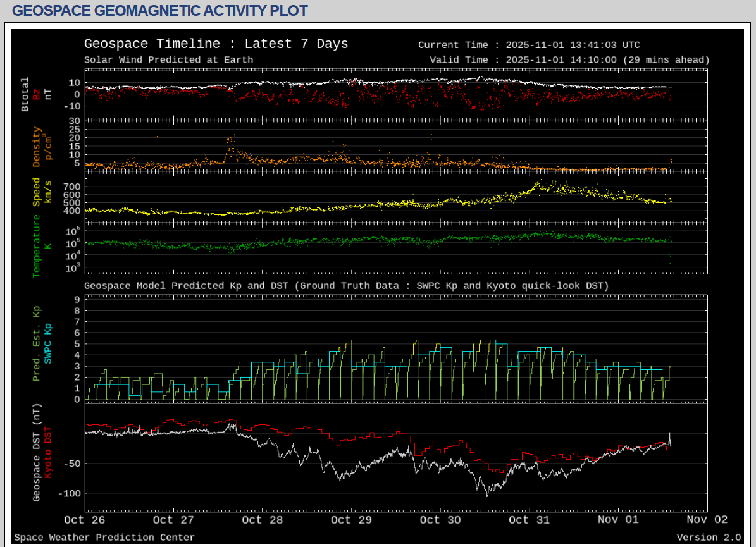Click the orange Density axis label
The image size is (756, 547).
click(x=37, y=147)
